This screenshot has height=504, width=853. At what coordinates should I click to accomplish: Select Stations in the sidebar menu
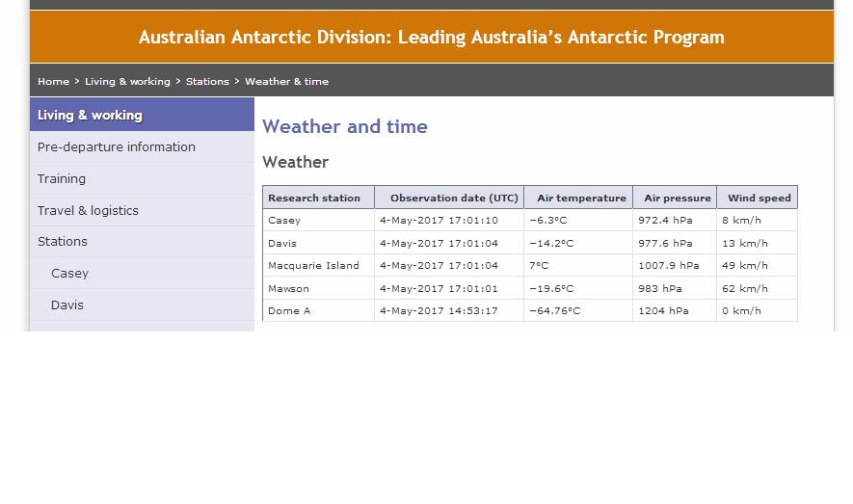click(x=142, y=241)
